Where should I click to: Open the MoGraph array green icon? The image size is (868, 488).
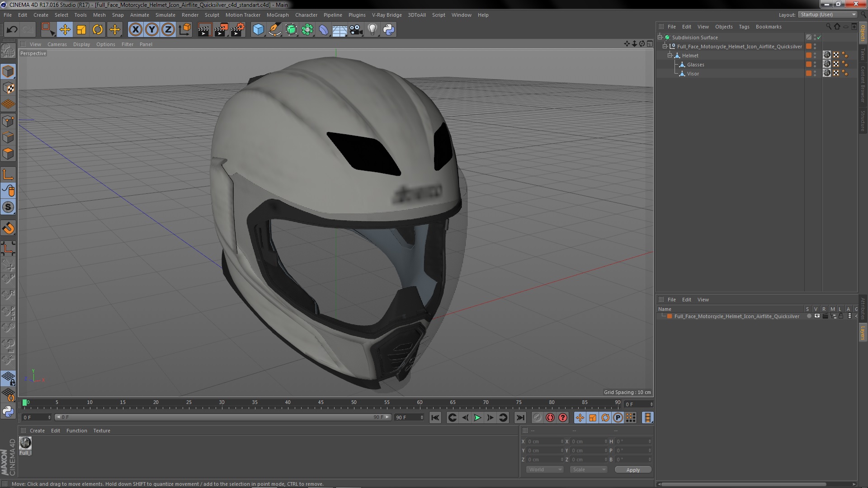point(307,30)
